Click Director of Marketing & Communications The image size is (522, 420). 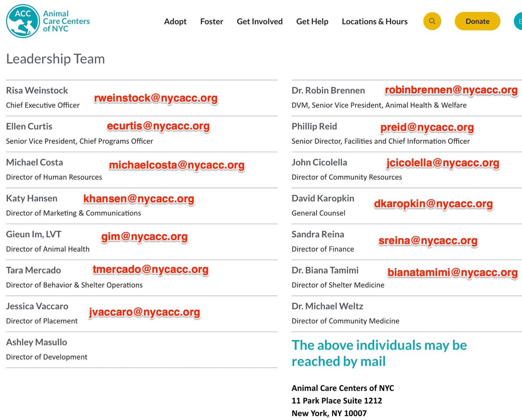click(74, 213)
